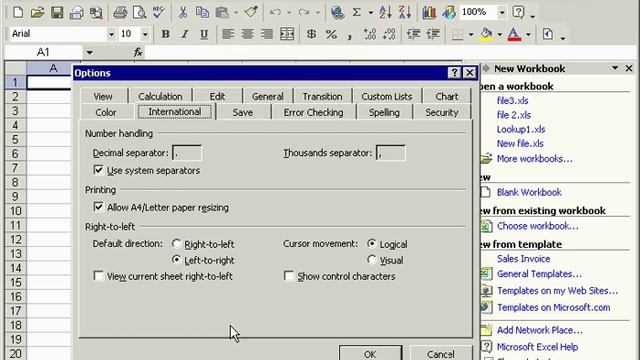The height and width of the screenshot is (360, 640).
Task: Open the Lookup1.xls recent file link
Action: (521, 129)
